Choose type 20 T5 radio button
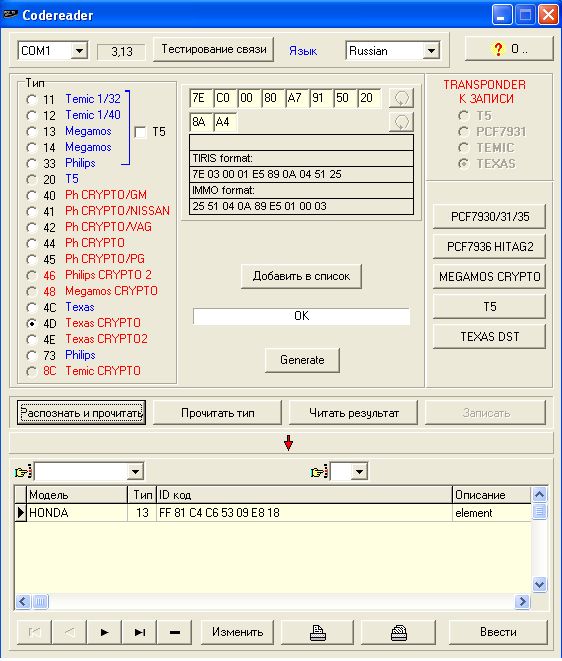The width and height of the screenshot is (562, 661). point(31,180)
